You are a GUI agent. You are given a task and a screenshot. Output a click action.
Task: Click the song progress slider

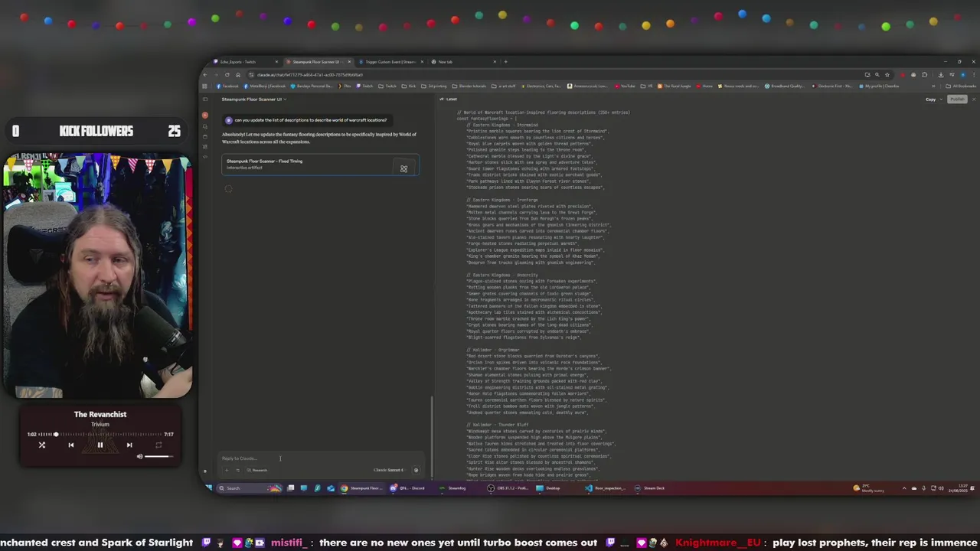pos(100,434)
